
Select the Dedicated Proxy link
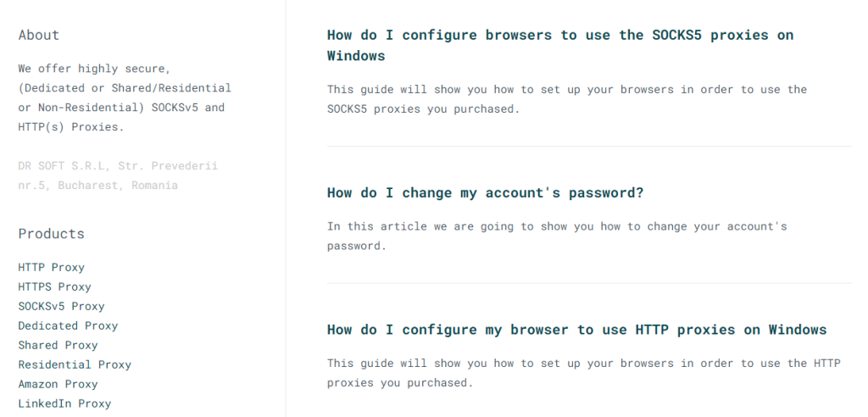69,325
